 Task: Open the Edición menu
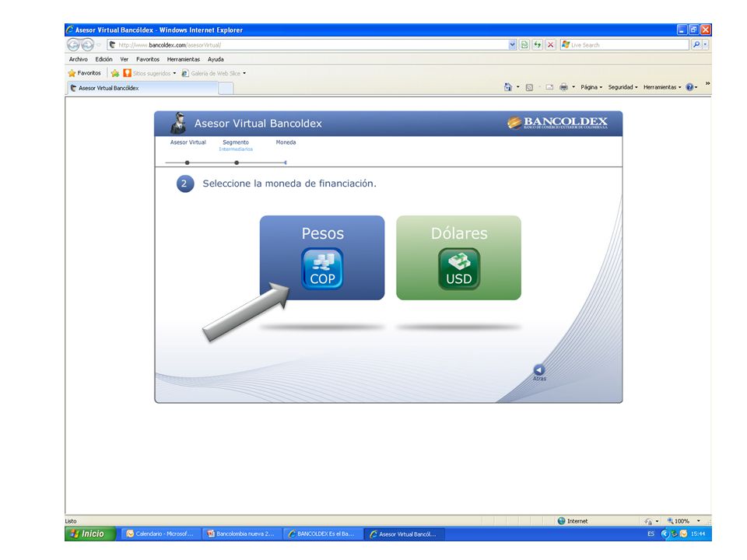tap(103, 60)
